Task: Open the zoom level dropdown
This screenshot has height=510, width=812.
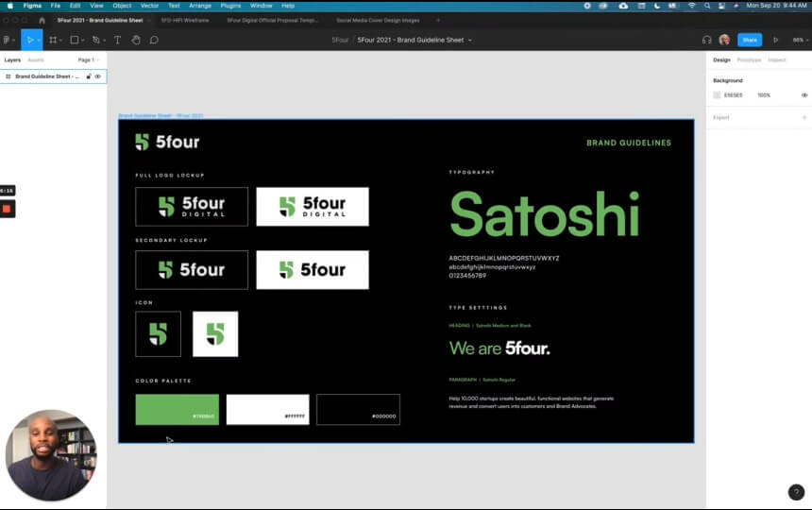Action: point(800,40)
